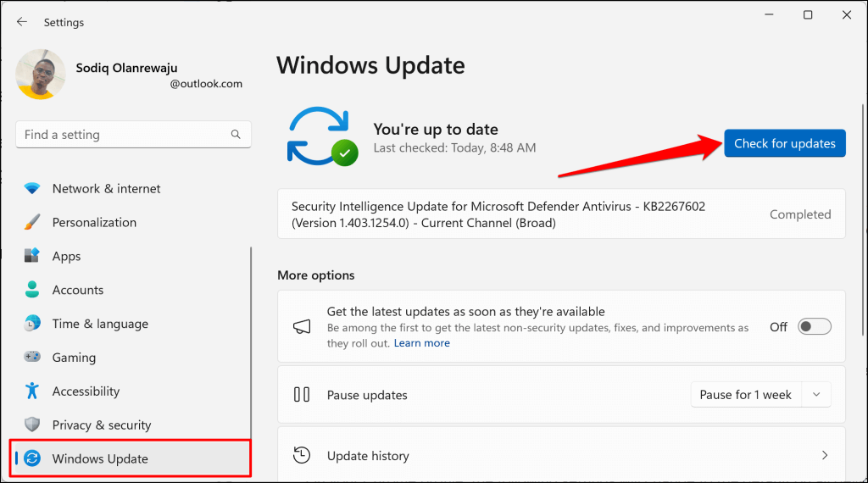Image resolution: width=868 pixels, height=483 pixels.
Task: Click the Privacy & security label
Action: (x=102, y=425)
